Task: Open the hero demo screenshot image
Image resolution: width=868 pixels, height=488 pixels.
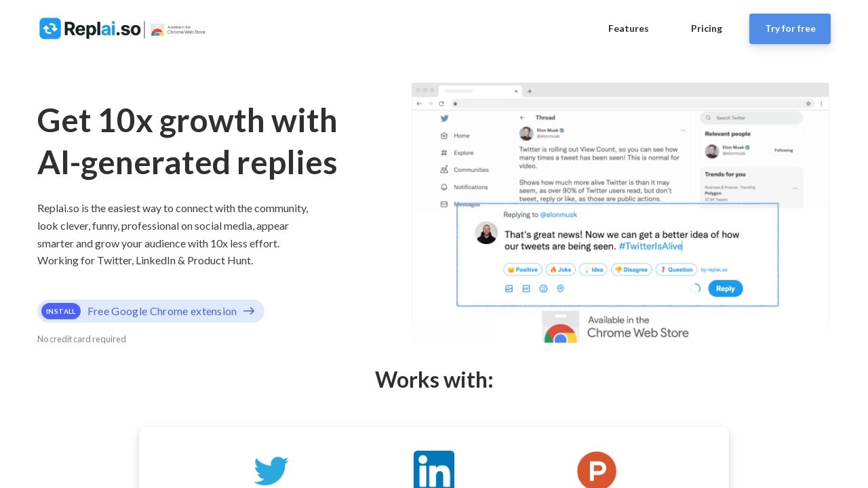Action: click(x=620, y=213)
